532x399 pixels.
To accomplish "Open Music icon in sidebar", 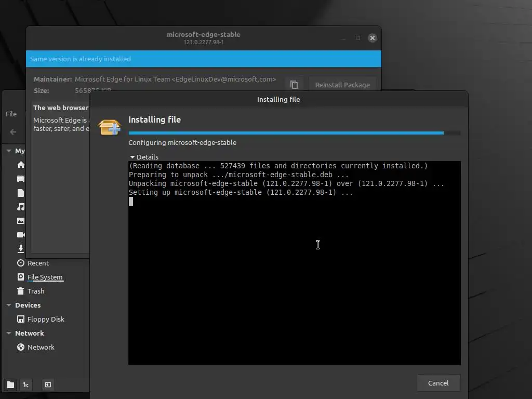I will [x=21, y=207].
